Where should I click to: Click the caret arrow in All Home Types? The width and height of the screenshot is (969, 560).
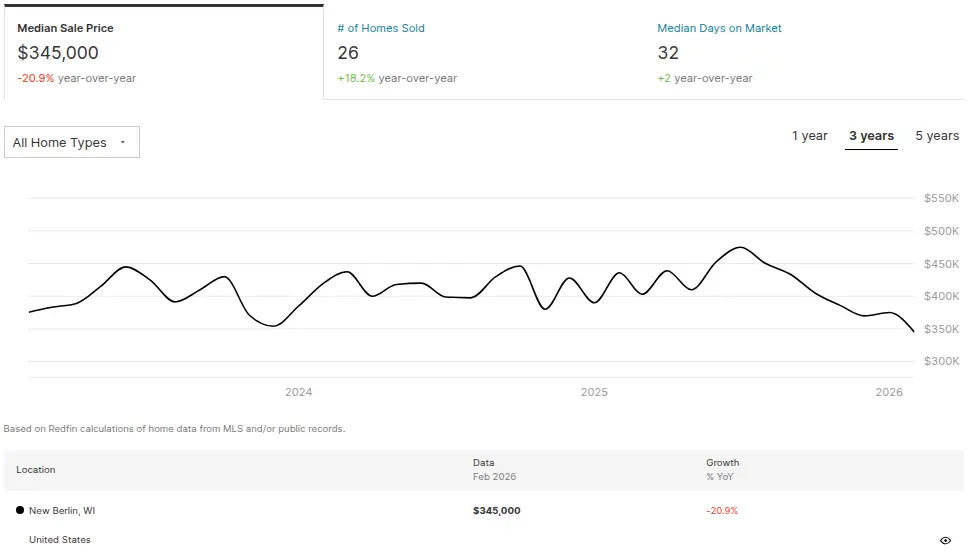click(123, 142)
